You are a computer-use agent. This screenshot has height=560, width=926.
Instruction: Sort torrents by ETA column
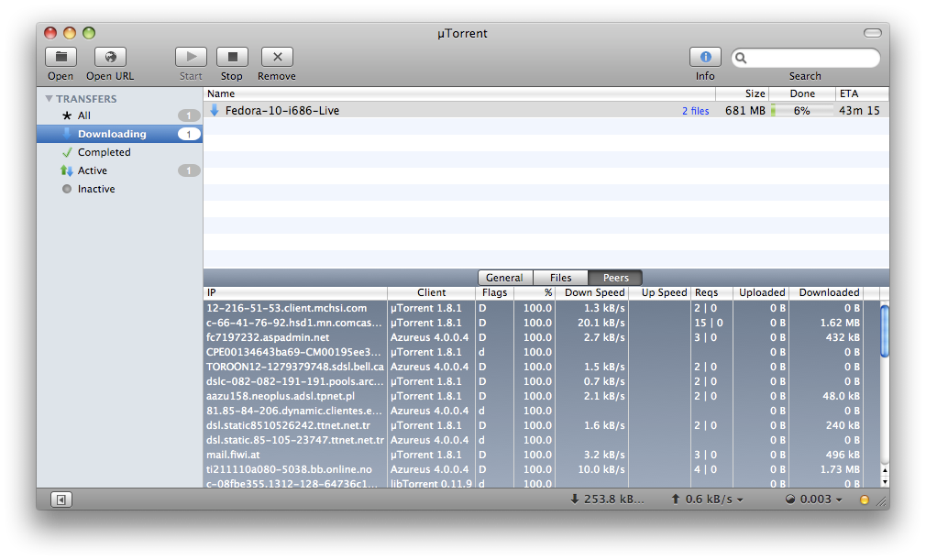(862, 93)
